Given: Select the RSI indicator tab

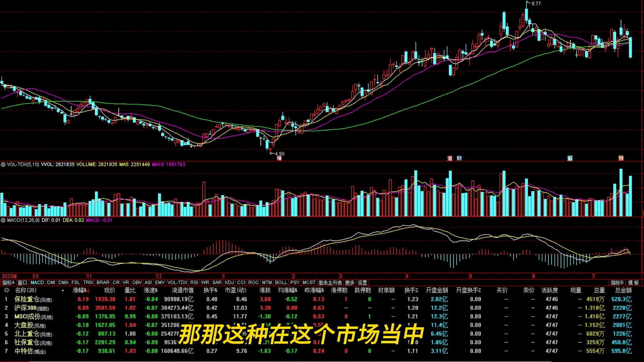Looking at the screenshot, I should [194, 283].
